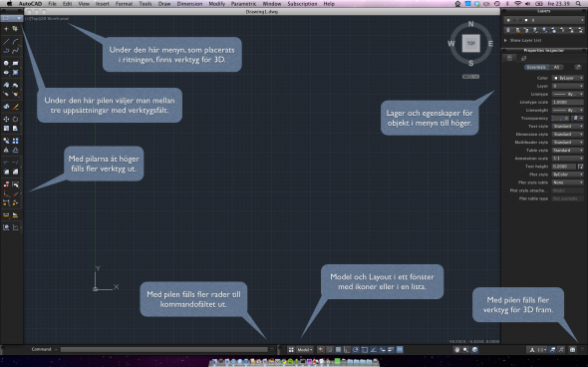This screenshot has height=367, width=588.
Task: Open the Pan hand tool in status bar
Action: (456, 350)
